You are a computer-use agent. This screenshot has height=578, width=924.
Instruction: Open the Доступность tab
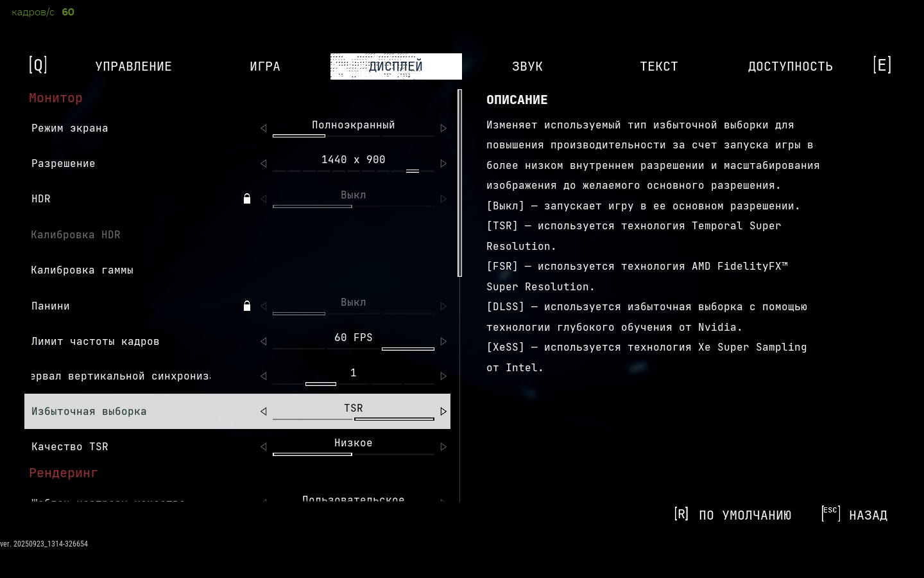pos(791,66)
